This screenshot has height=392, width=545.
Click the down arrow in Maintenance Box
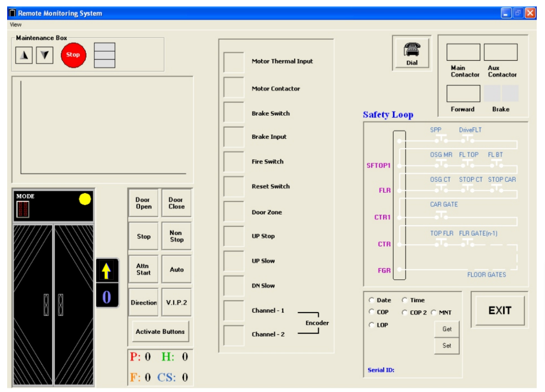(44, 55)
